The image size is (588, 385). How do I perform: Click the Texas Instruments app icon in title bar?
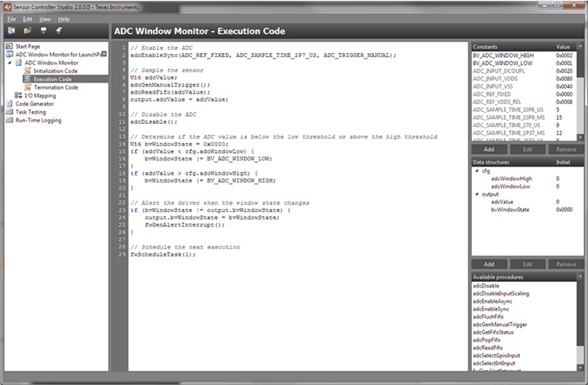[7, 6]
